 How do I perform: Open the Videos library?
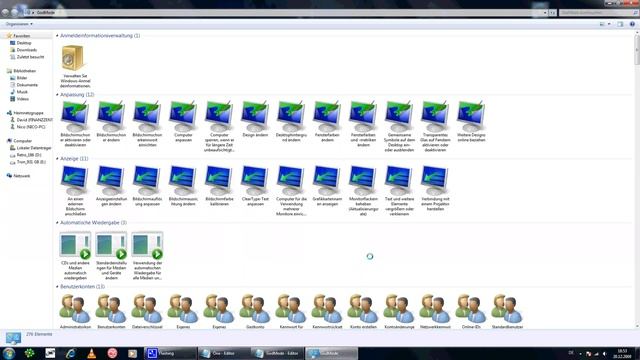pyautogui.click(x=22, y=99)
